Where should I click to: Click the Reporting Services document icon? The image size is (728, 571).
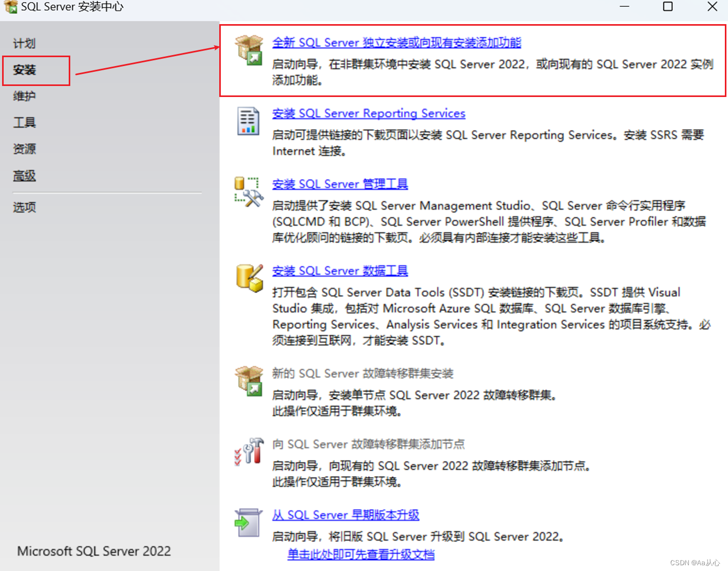[248, 121]
